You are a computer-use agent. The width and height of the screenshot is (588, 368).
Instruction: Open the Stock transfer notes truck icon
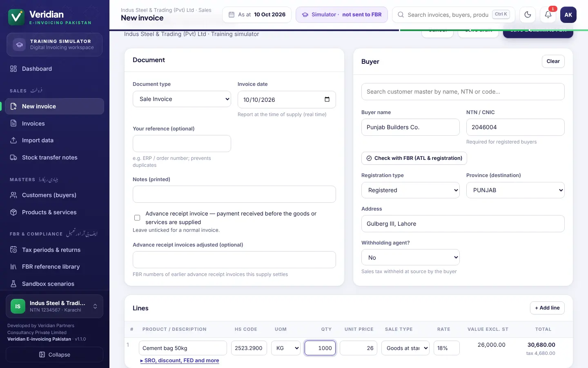pyautogui.click(x=13, y=157)
